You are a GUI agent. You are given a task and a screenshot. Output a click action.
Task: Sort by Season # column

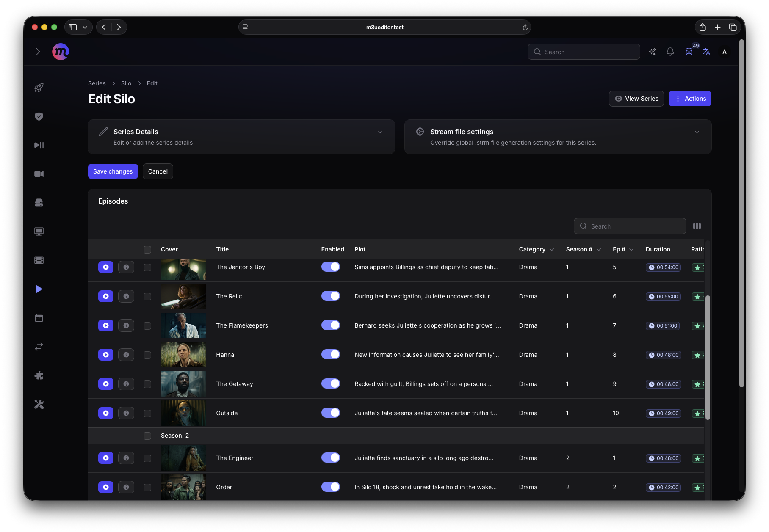[x=584, y=249]
